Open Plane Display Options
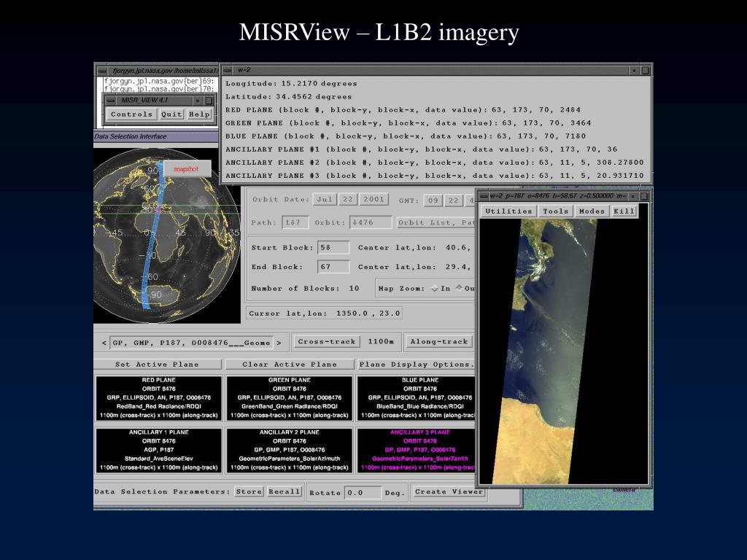Viewport: 747px width, 560px height. (x=417, y=365)
